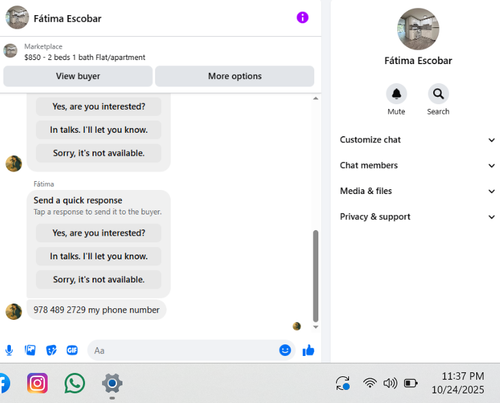Send lower 'Sorry, it's not available.' response

pyautogui.click(x=99, y=279)
